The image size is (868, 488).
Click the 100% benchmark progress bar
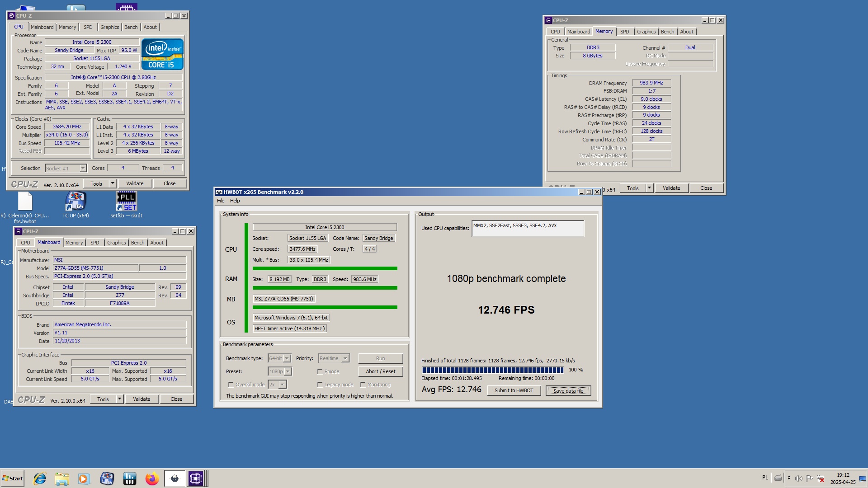[x=492, y=370]
